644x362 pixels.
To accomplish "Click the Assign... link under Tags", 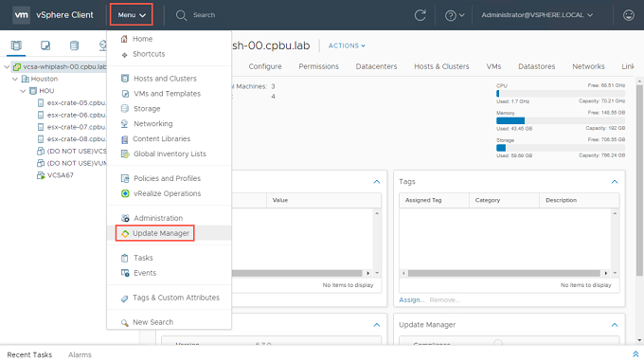I will pos(412,300).
